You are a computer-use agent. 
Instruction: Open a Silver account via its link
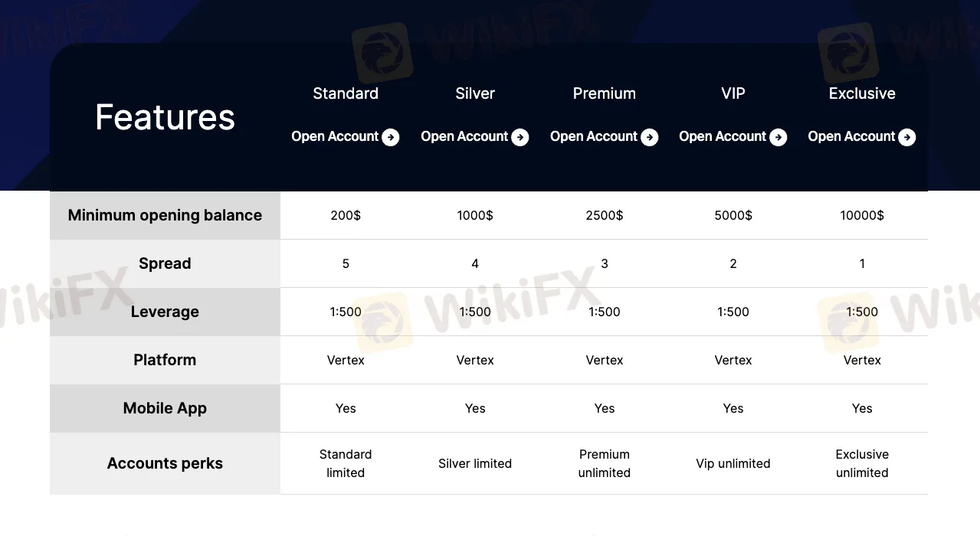(464, 137)
